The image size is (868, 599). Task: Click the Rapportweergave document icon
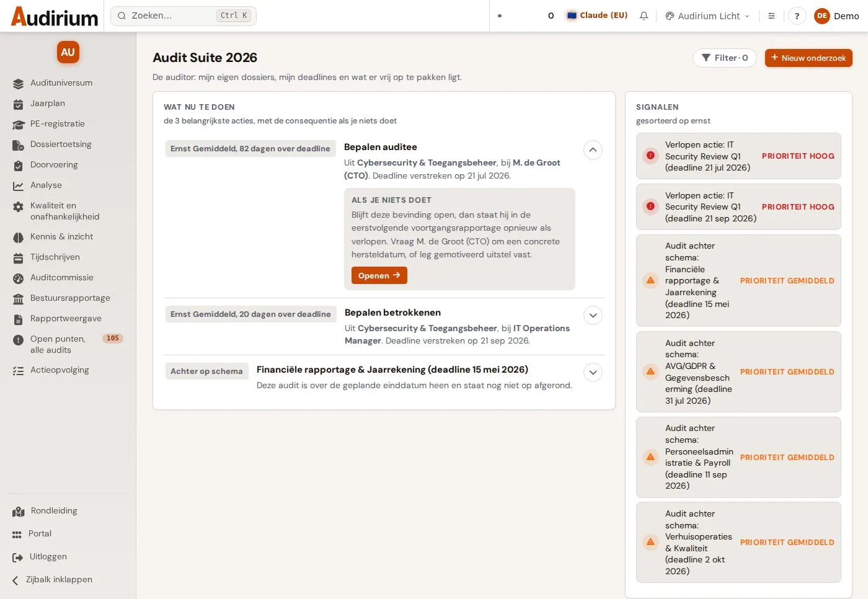click(19, 319)
